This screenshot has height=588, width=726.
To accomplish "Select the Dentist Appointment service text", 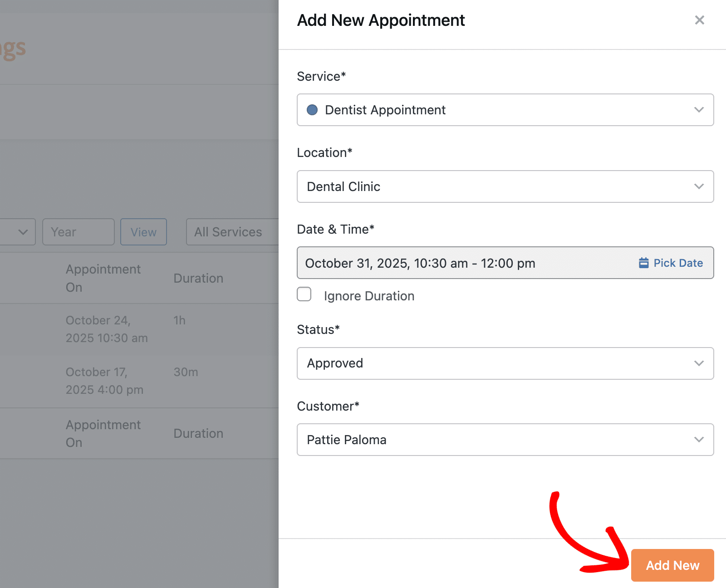I will [385, 110].
